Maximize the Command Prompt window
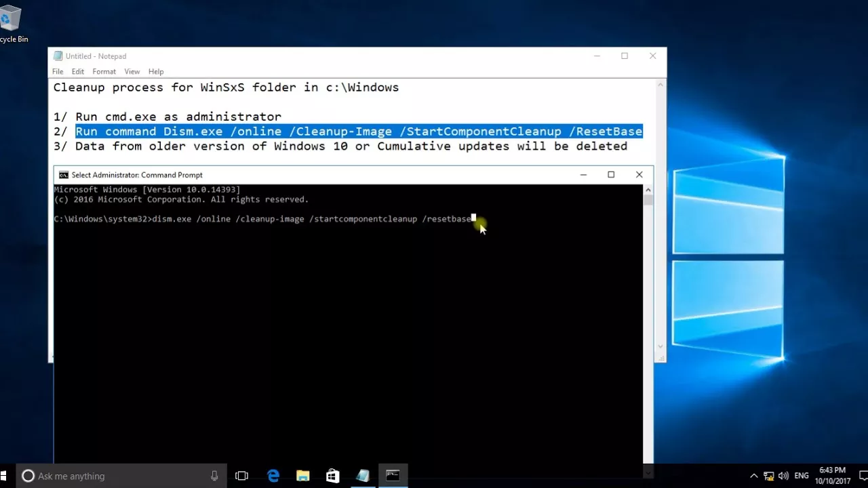 click(611, 175)
